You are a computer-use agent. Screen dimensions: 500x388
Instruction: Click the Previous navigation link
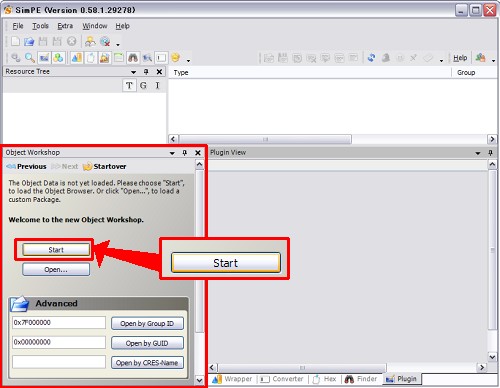[x=26, y=166]
